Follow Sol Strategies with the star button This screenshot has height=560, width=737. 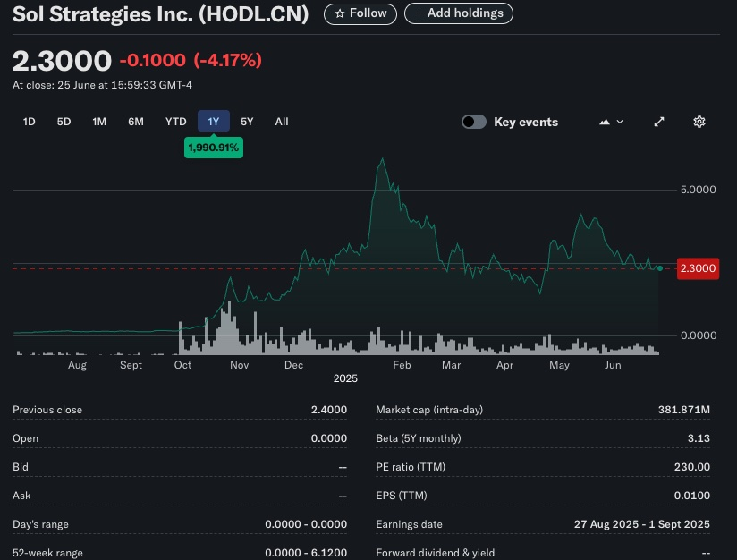coord(360,13)
